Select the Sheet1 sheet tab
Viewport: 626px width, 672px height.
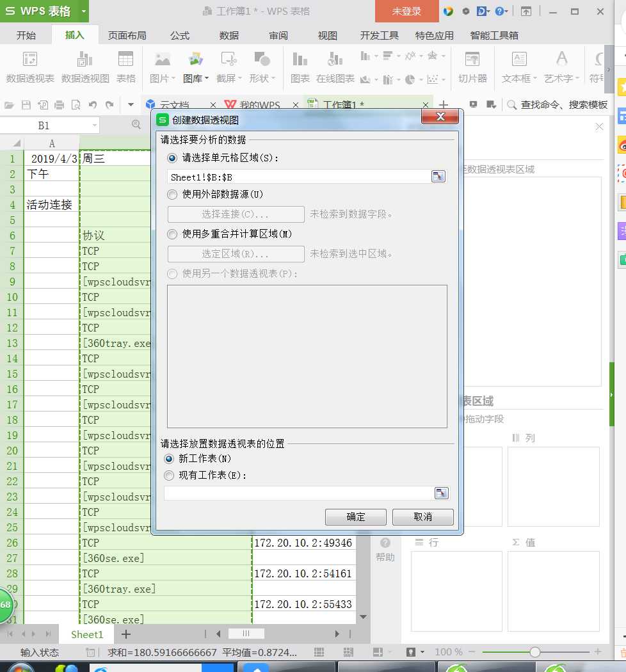click(x=87, y=634)
